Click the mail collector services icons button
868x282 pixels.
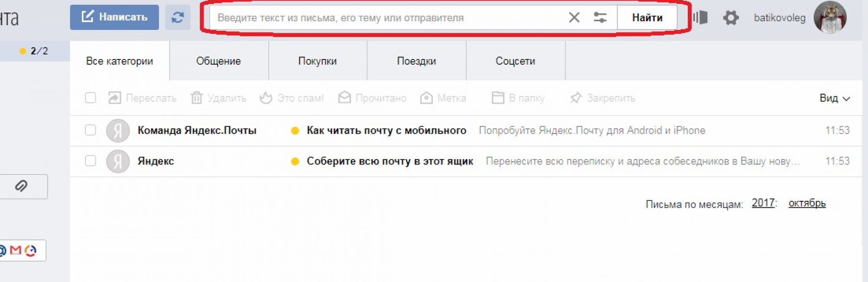tap(22, 250)
